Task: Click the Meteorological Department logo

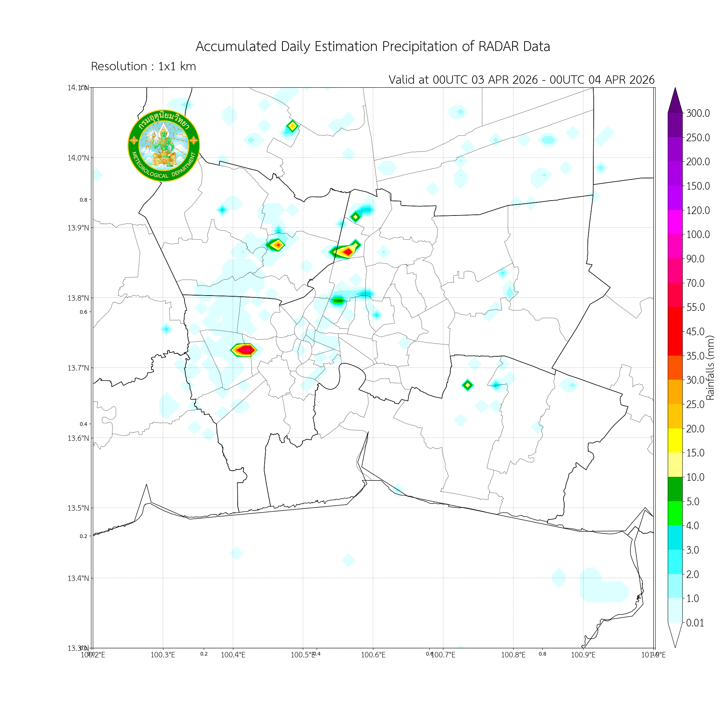Action: coord(163,146)
